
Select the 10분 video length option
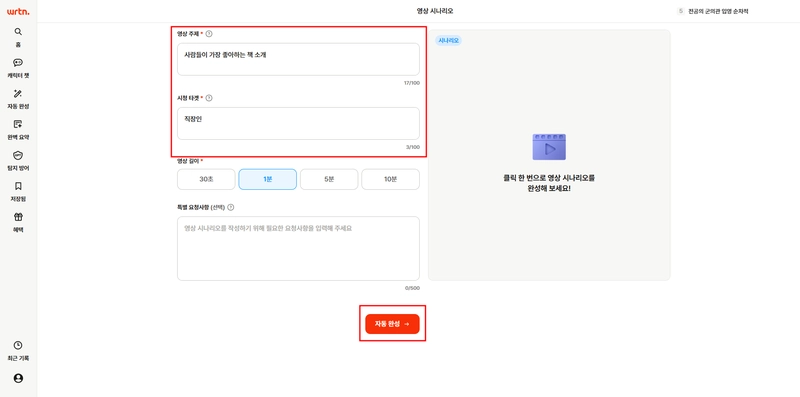coord(390,179)
